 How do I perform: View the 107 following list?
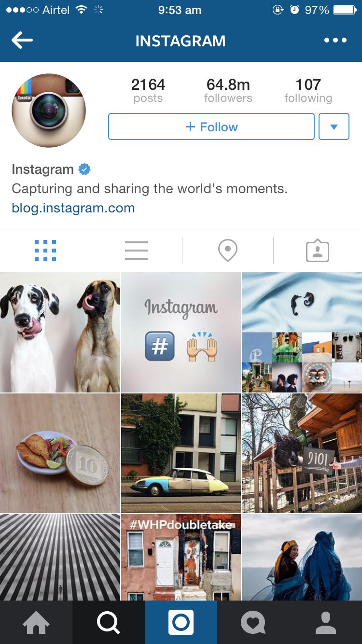click(x=308, y=91)
